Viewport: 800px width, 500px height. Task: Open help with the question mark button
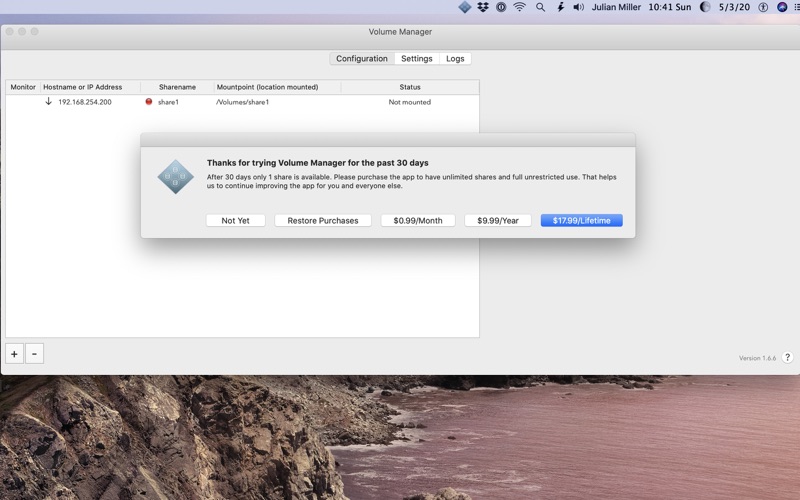point(787,358)
